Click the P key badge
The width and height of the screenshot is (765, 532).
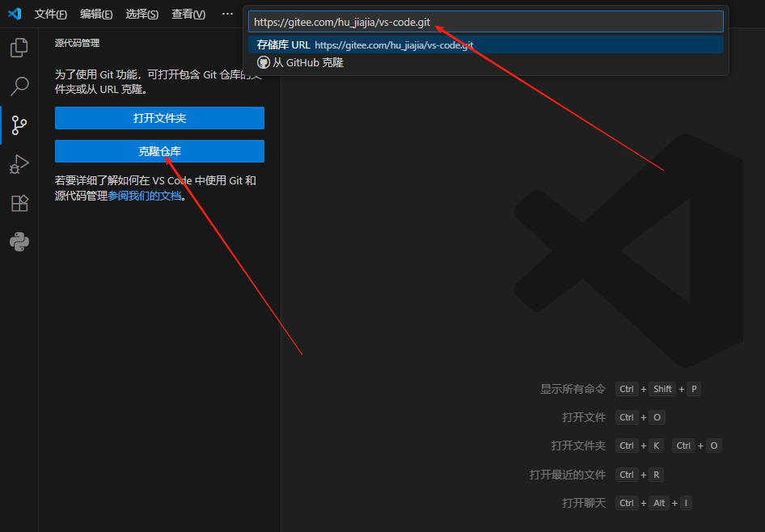(x=694, y=389)
